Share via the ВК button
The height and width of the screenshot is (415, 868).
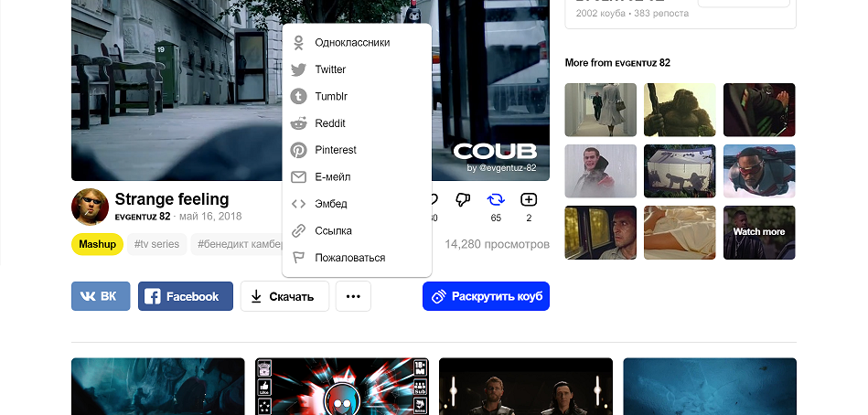tap(101, 296)
